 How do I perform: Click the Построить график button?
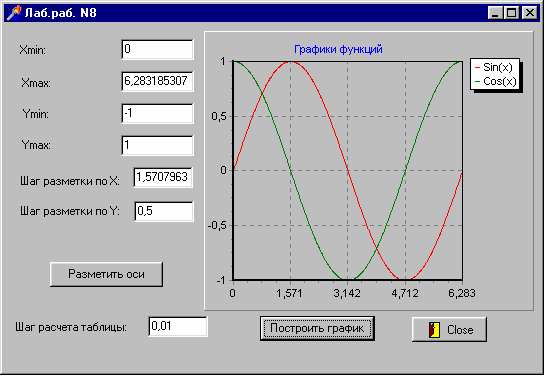(317, 328)
